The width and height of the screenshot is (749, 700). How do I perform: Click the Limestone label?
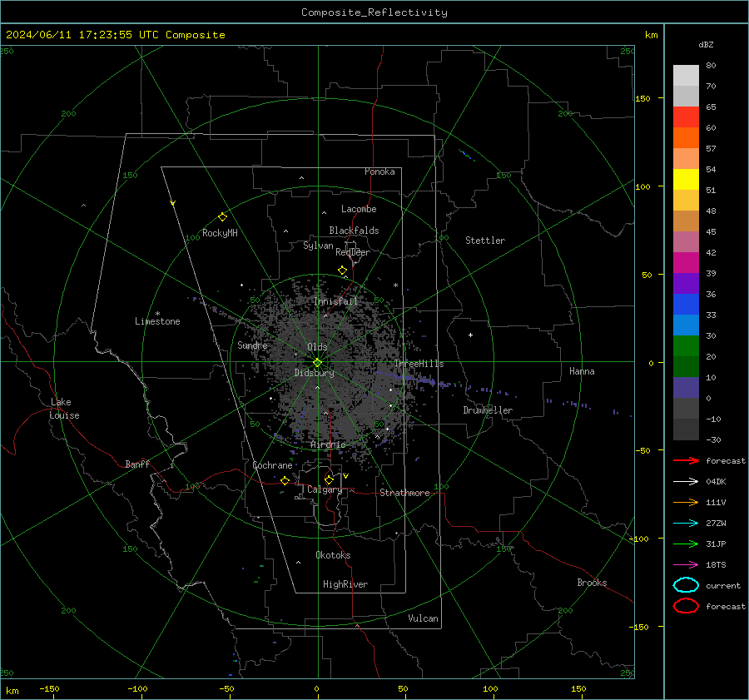[157, 321]
